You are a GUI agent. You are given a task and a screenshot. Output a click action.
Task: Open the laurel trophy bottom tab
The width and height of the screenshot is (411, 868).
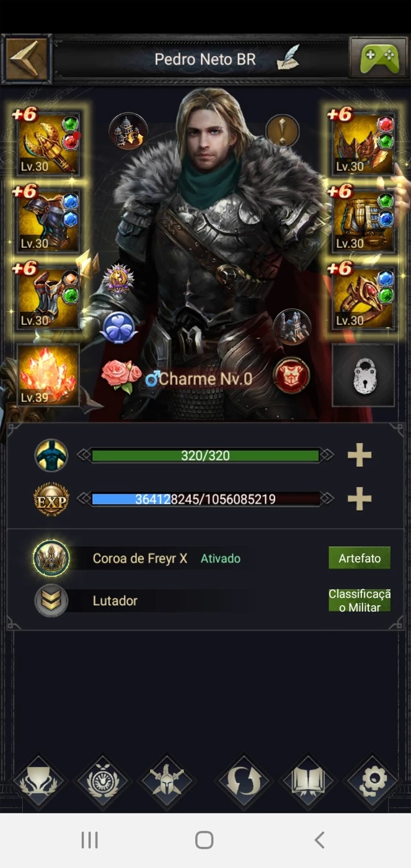[x=39, y=781]
